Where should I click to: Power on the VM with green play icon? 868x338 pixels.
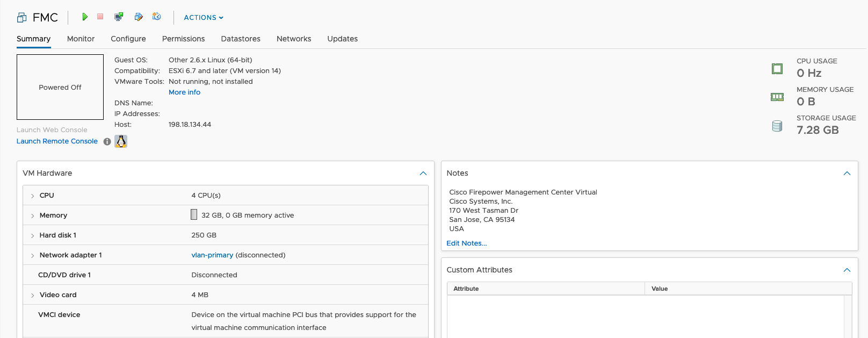[85, 17]
